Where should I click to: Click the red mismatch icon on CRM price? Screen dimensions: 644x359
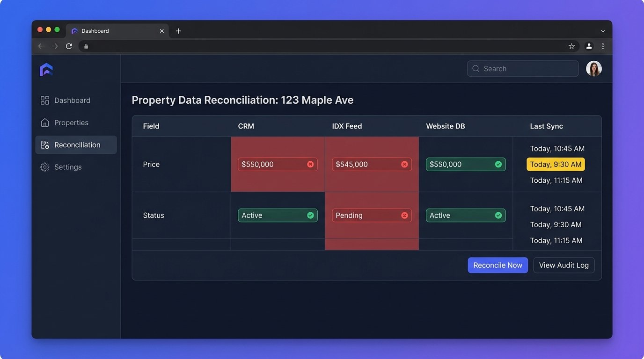[310, 165]
